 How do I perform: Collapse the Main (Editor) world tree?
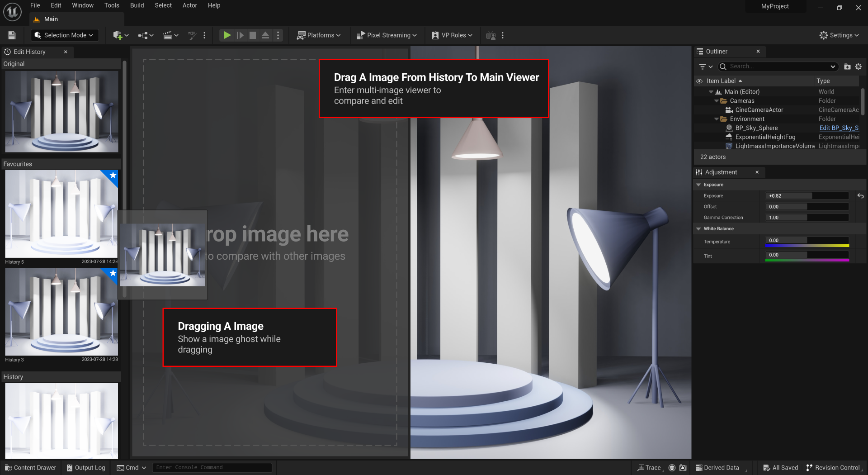coord(711,92)
